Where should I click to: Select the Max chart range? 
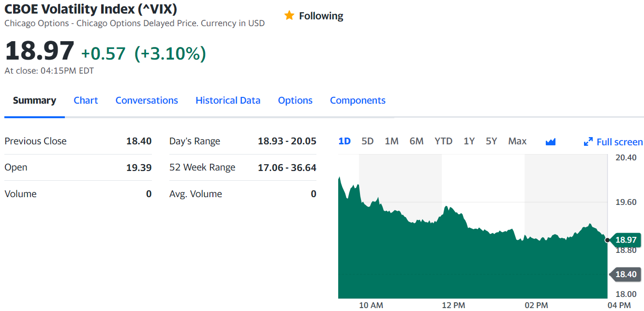[x=517, y=141]
